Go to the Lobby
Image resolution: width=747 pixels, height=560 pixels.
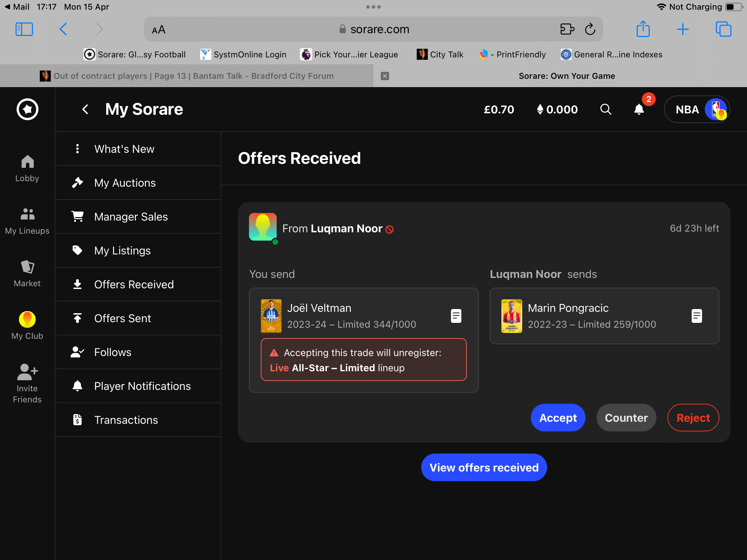click(27, 168)
